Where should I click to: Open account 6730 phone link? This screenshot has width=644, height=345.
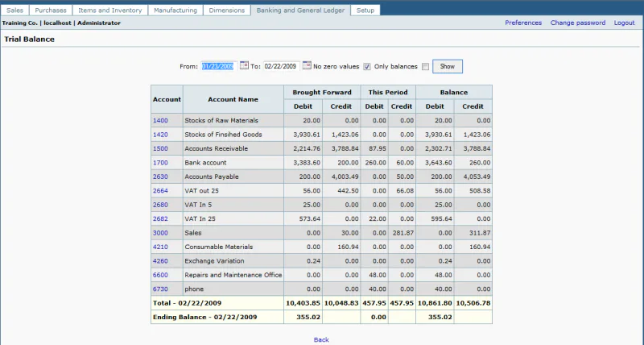coord(160,289)
